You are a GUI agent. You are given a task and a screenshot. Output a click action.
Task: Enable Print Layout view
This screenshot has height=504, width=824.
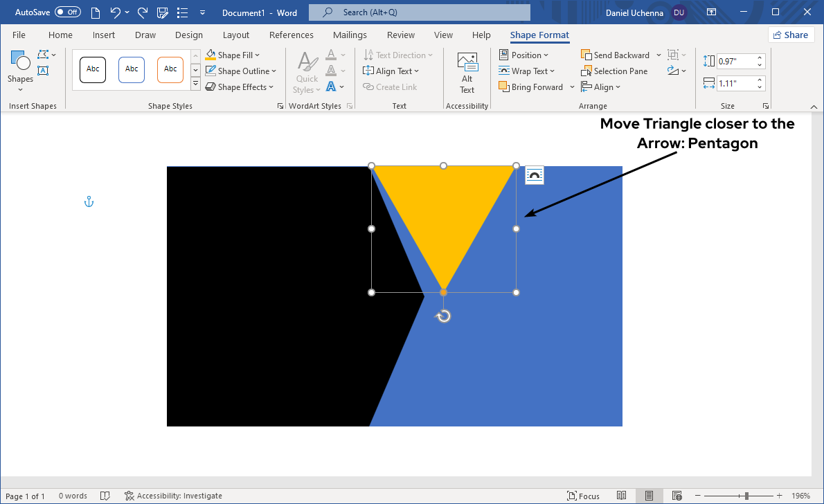pyautogui.click(x=649, y=496)
